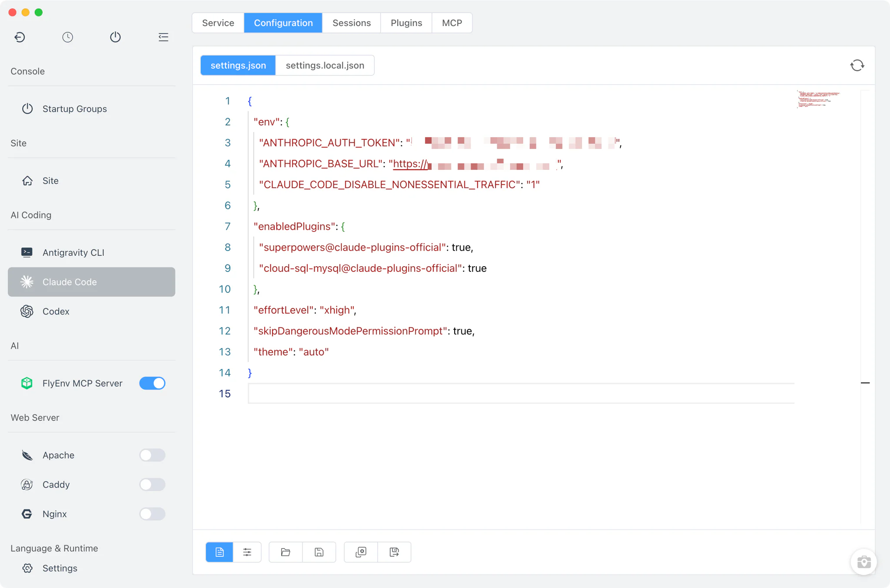Screen dimensions: 890x588
Task: Click the Caddy lock icon
Action: [x=27, y=484]
